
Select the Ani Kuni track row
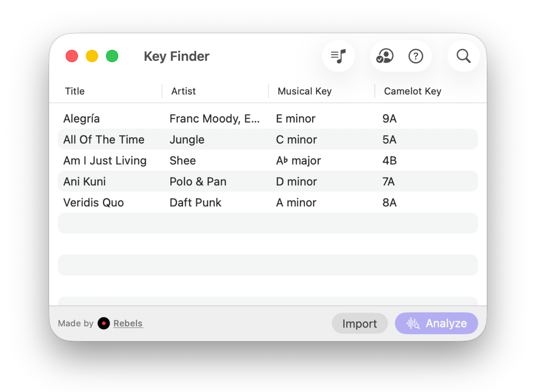pyautogui.click(x=85, y=181)
